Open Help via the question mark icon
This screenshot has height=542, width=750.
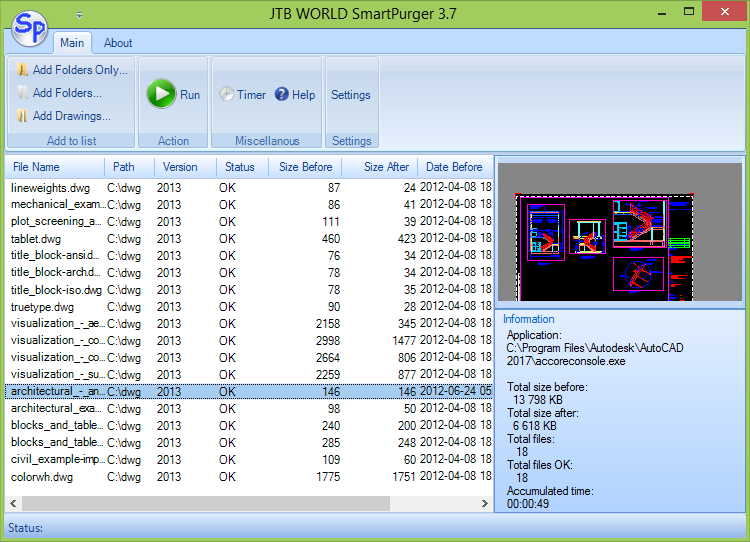[x=282, y=95]
